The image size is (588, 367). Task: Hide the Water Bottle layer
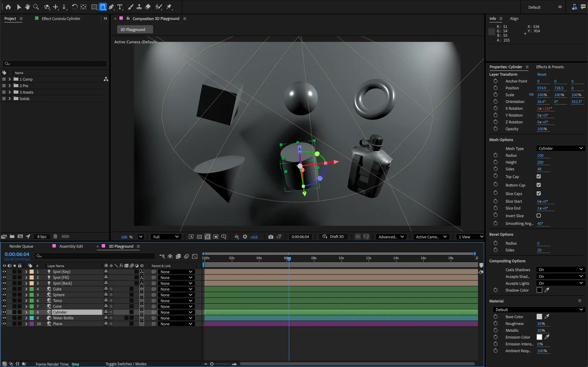point(4,318)
